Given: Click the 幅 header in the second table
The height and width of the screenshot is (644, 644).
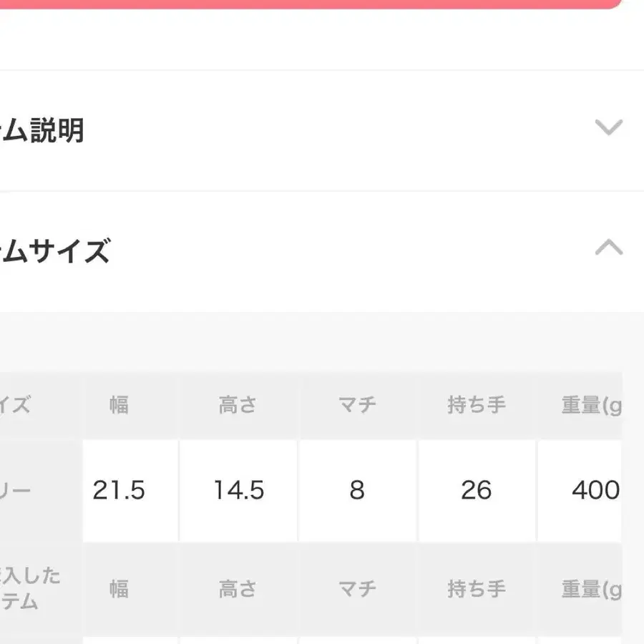Looking at the screenshot, I should click(119, 588).
